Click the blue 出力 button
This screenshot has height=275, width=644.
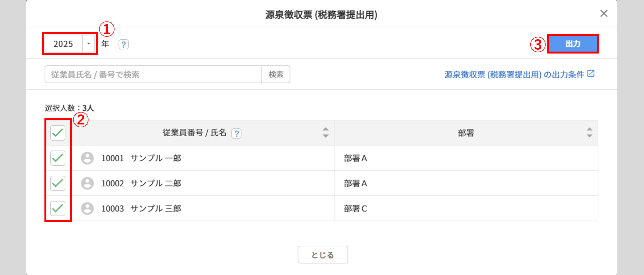(573, 44)
